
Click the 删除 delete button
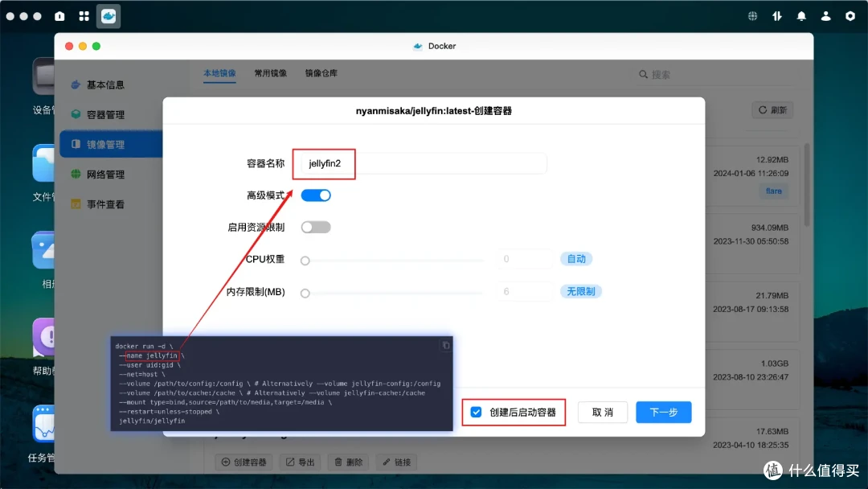coord(349,462)
